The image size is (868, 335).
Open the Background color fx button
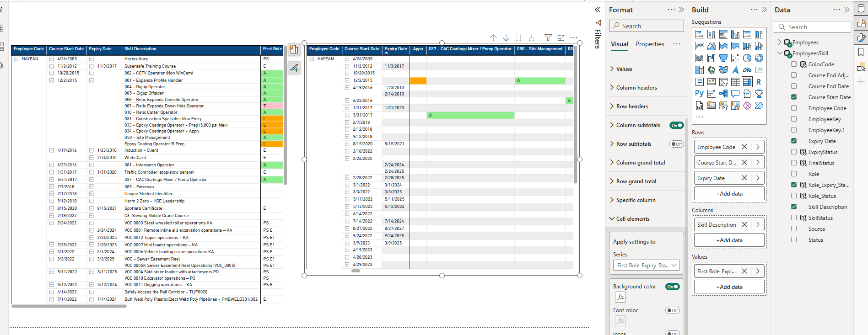click(x=620, y=297)
